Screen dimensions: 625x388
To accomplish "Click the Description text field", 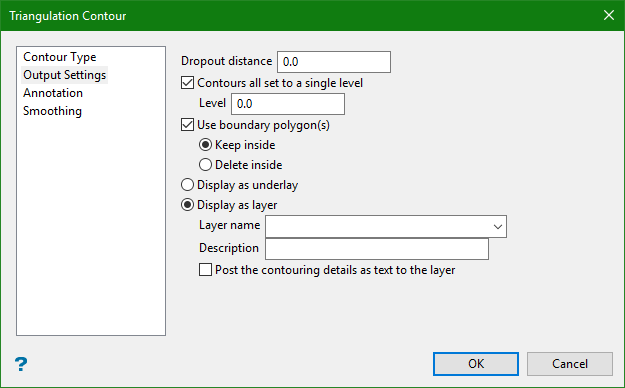I will pos(377,249).
